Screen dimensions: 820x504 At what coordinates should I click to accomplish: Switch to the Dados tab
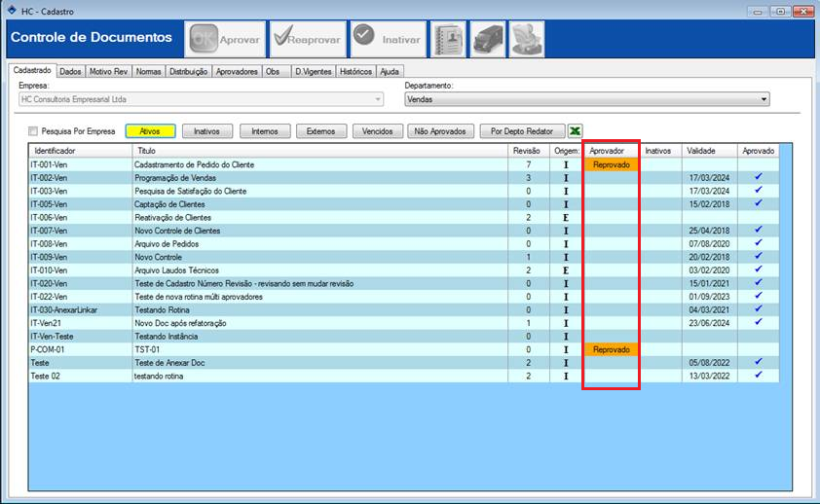pyautogui.click(x=70, y=72)
